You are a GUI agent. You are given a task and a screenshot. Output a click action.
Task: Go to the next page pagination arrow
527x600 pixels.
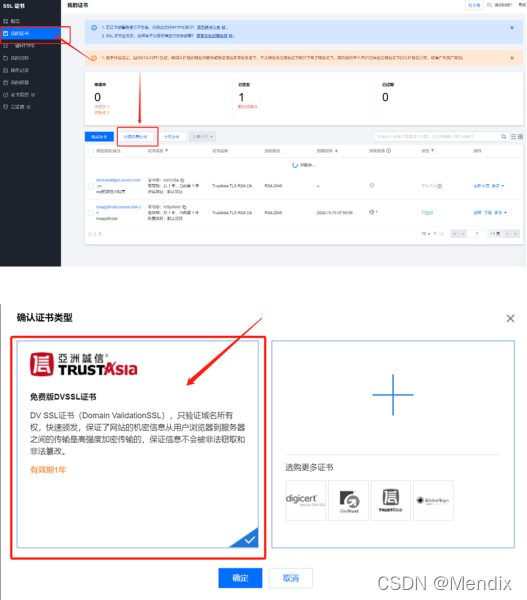507,233
